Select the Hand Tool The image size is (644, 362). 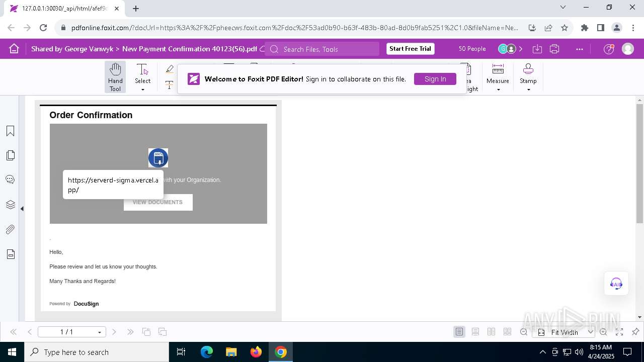pyautogui.click(x=115, y=77)
